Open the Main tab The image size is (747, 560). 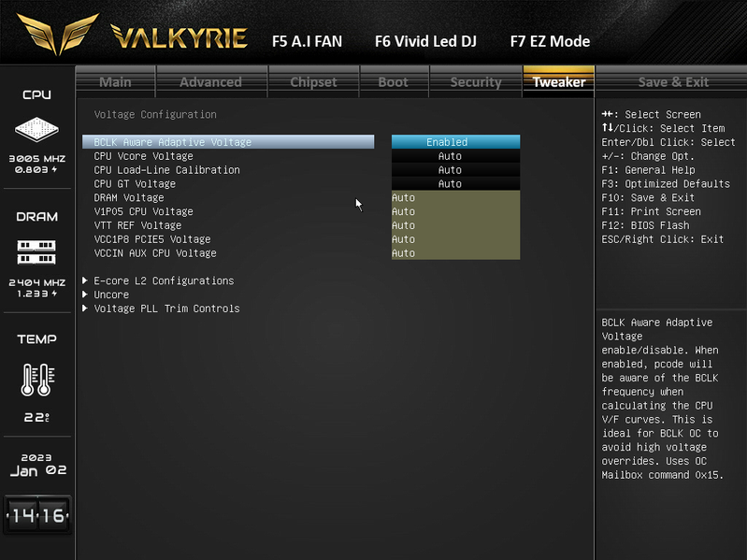coord(115,82)
